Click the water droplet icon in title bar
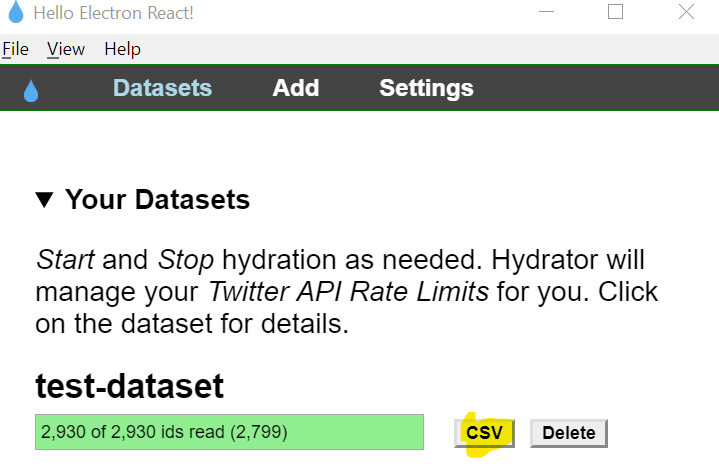The image size is (719, 468). [x=15, y=13]
